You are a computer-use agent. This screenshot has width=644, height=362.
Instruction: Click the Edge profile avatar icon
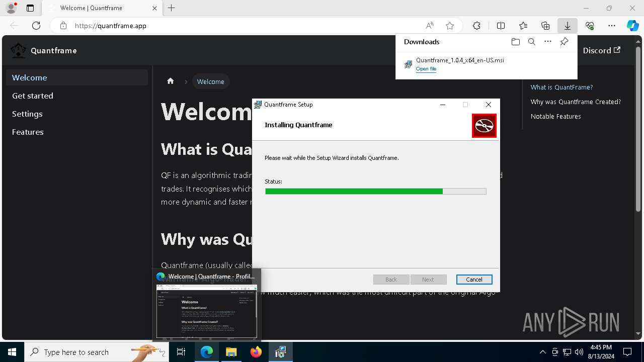tap(11, 8)
